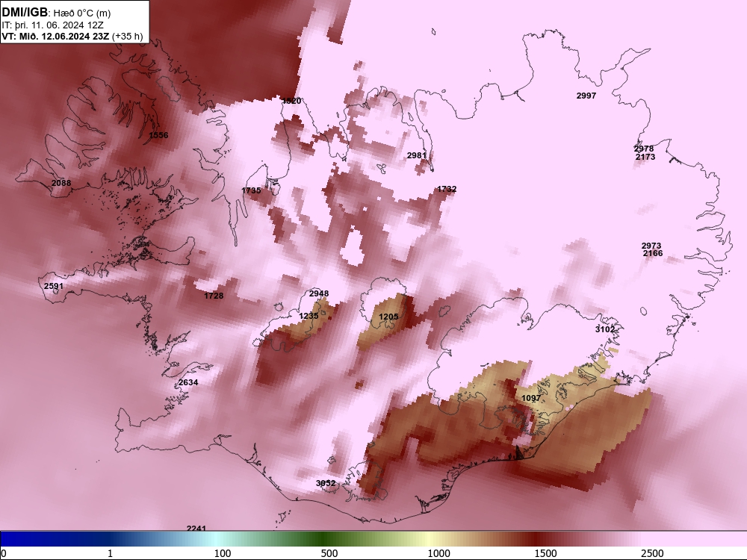
Task: Click the 2634 value label
Action: (188, 382)
